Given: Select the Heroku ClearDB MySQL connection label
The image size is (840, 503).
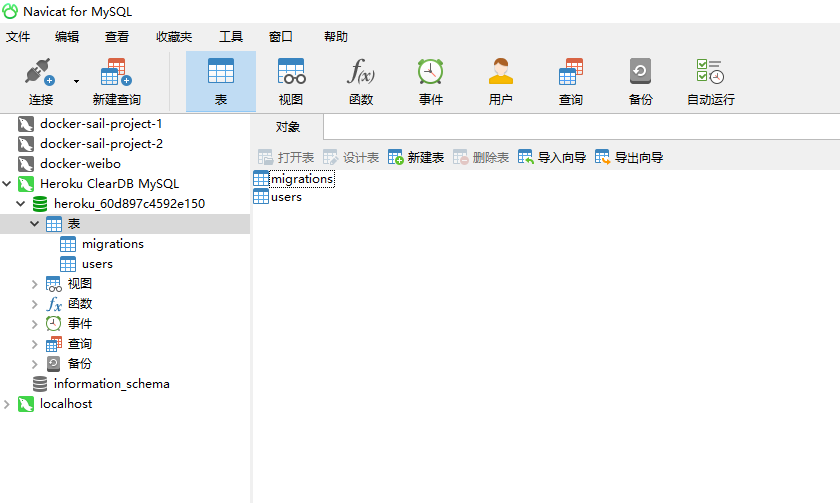Looking at the screenshot, I should pos(109,184).
